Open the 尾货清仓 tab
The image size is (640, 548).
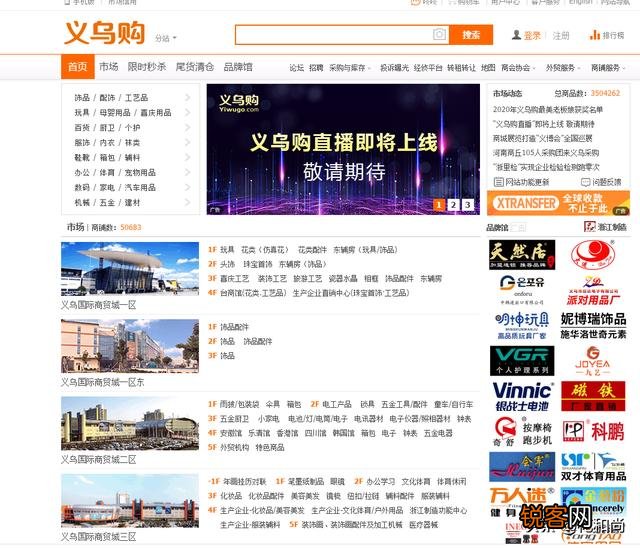[x=195, y=67]
